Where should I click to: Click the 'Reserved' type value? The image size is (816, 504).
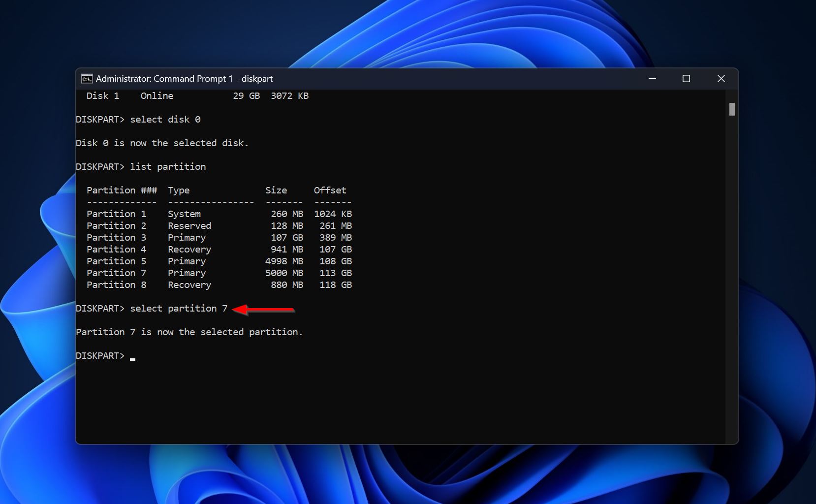(x=189, y=226)
